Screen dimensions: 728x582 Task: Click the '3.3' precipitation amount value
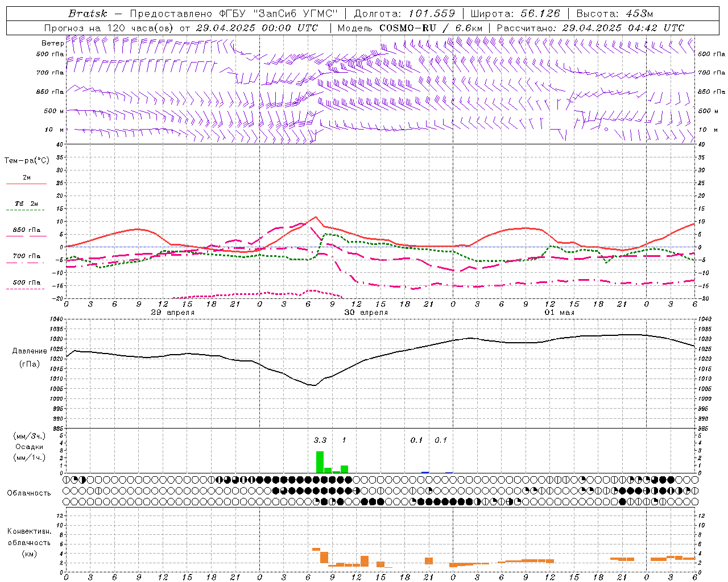click(320, 440)
